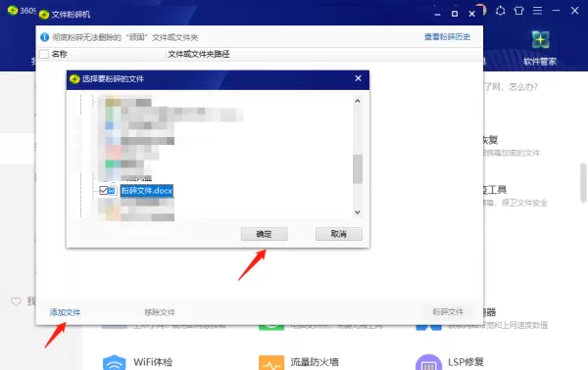Select the 粉碎文件.docx tree item
This screenshot has height=370, width=588.
tap(147, 191)
